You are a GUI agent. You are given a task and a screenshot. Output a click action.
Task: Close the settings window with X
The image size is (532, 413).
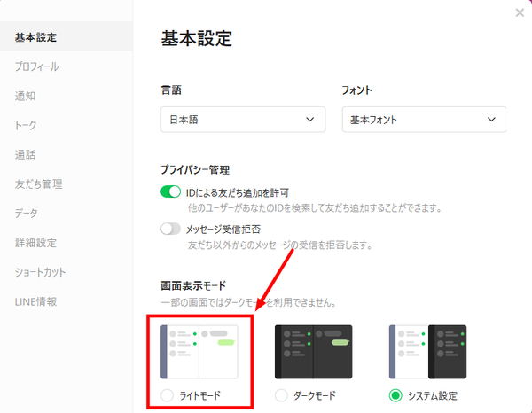pos(520,13)
